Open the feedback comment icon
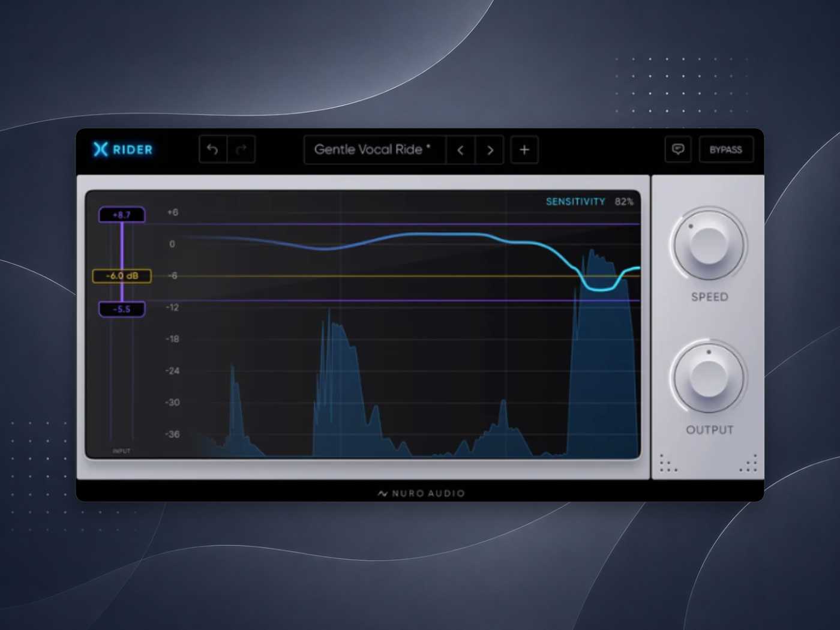The height and width of the screenshot is (630, 840). (678, 149)
